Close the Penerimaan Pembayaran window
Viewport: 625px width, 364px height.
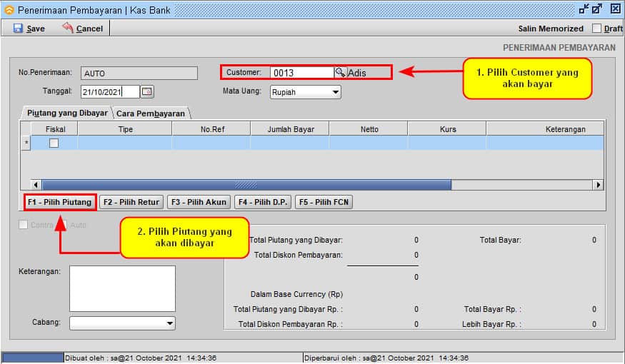tap(616, 9)
